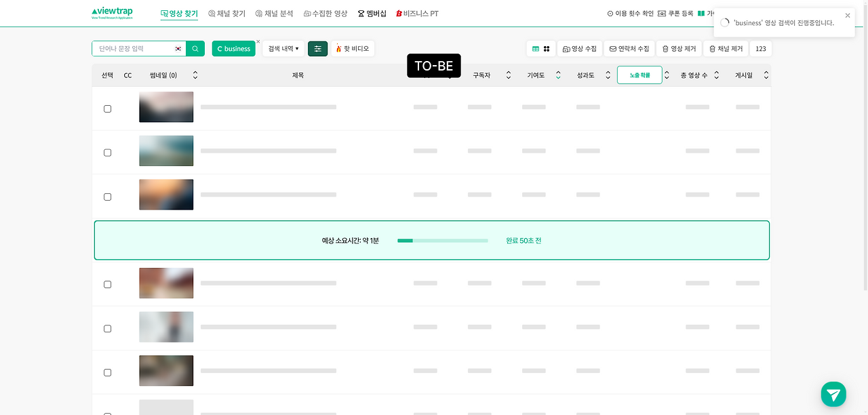Open the 비즈니스 PT menu item

point(417,14)
